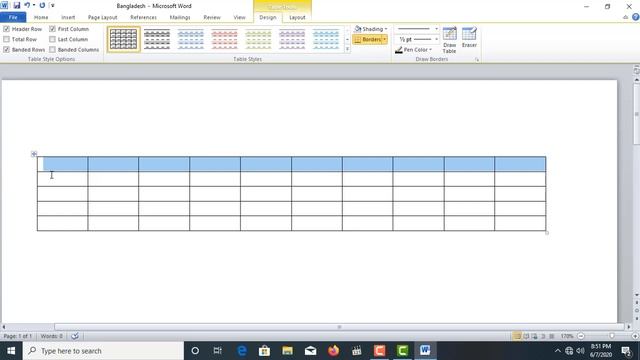
Task: Open the Customize Quick Access Toolbar arrow
Action: [53, 6]
